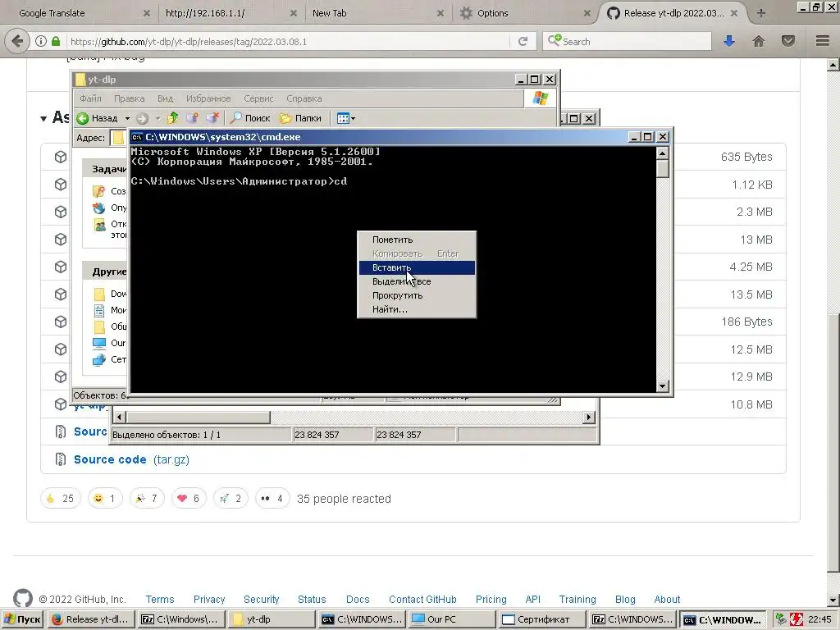Choose Прокрутить in cmd context menu
The height and width of the screenshot is (630, 840).
coord(417,295)
